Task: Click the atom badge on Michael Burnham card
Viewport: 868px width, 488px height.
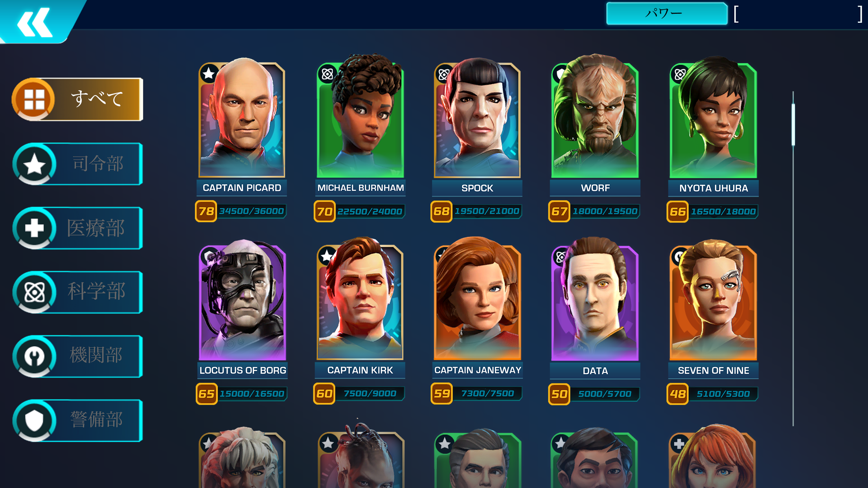Action: (327, 74)
